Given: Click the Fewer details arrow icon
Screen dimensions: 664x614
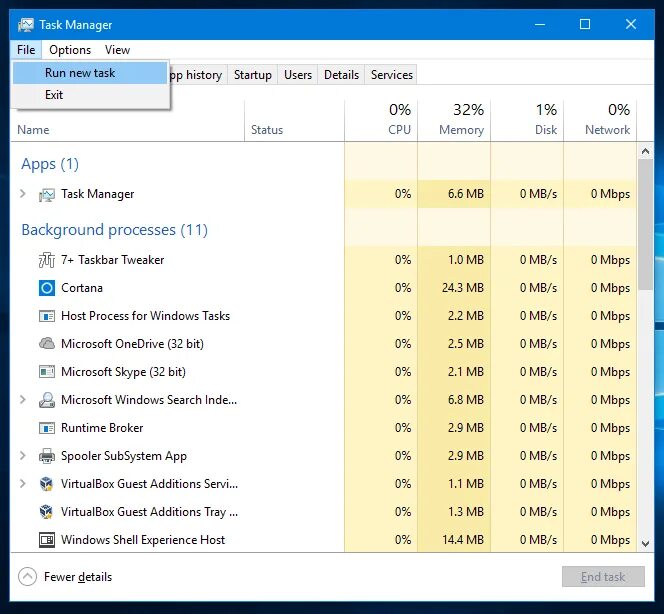Looking at the screenshot, I should tap(28, 577).
